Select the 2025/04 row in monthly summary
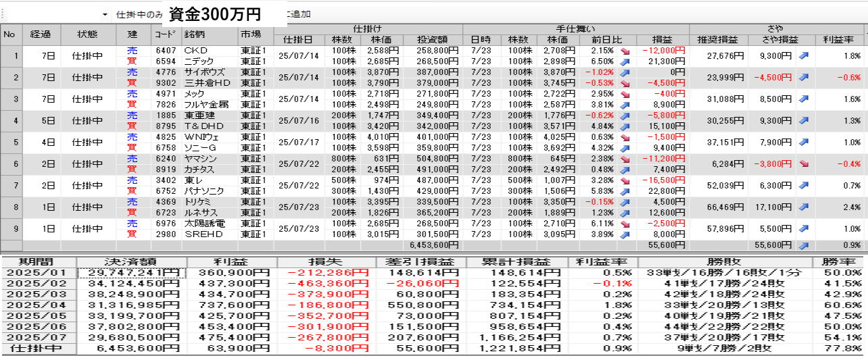Screen dimensions: 868x356 [39, 305]
